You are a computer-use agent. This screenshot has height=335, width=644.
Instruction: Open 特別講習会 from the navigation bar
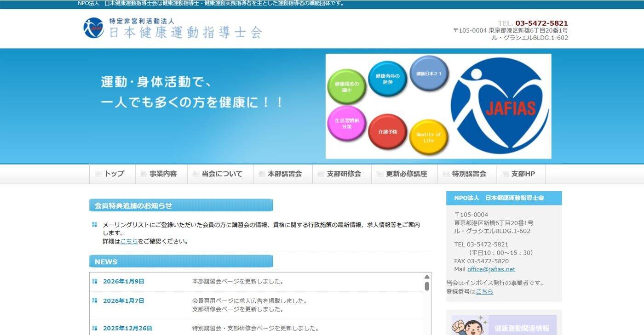coord(468,174)
